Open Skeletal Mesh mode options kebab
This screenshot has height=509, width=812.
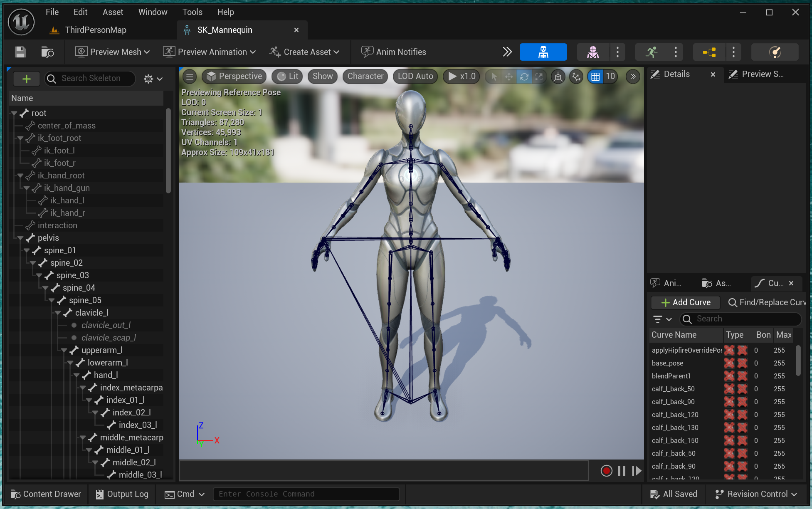pyautogui.click(x=617, y=52)
